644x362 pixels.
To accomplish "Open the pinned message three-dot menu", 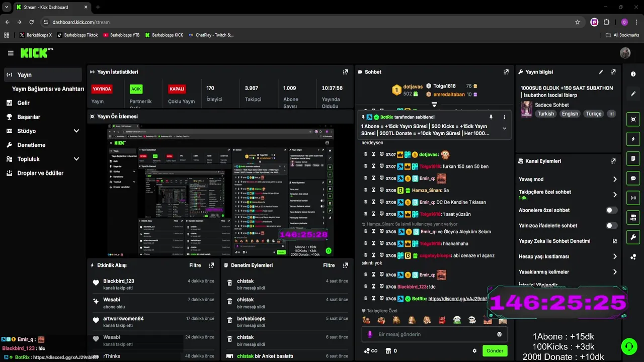I will [x=504, y=117].
